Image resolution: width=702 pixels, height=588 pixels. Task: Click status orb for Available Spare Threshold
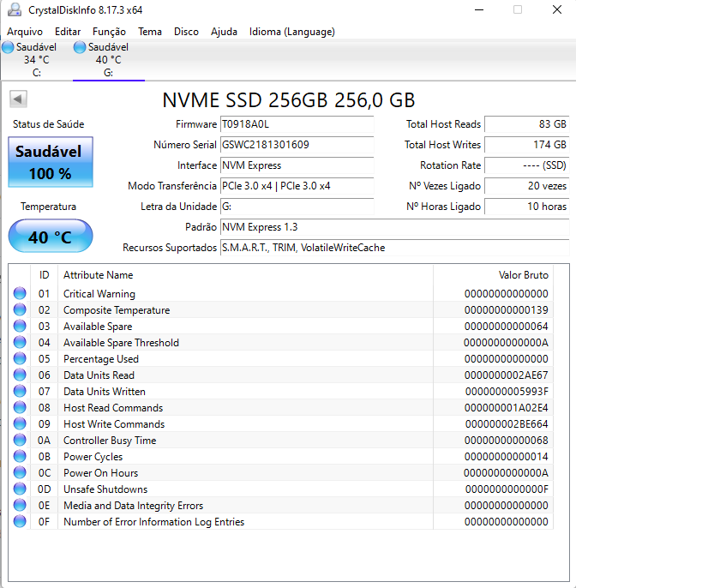pos(20,342)
